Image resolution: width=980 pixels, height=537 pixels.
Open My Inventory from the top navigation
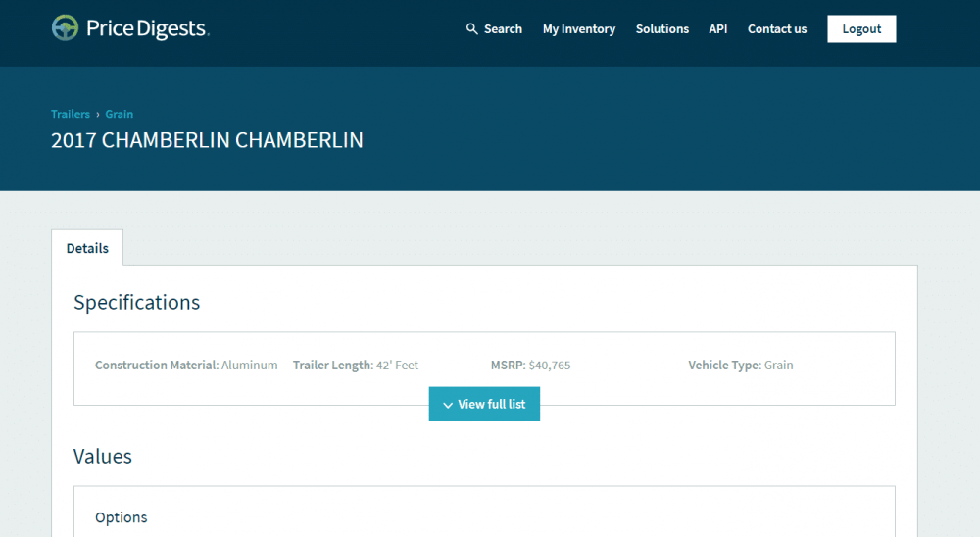(x=579, y=29)
